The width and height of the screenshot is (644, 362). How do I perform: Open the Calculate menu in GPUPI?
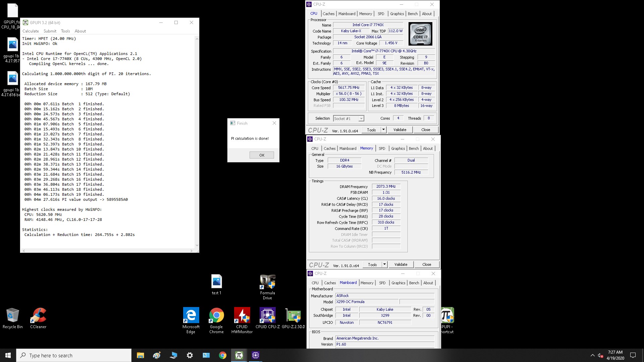click(31, 31)
